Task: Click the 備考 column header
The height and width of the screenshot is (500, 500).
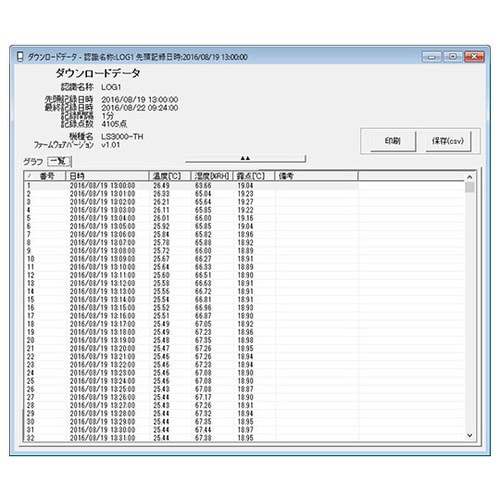Action: point(316,176)
